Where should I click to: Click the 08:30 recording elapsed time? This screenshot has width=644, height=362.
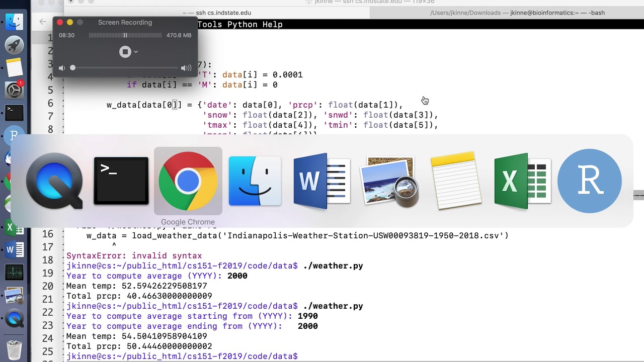66,35
